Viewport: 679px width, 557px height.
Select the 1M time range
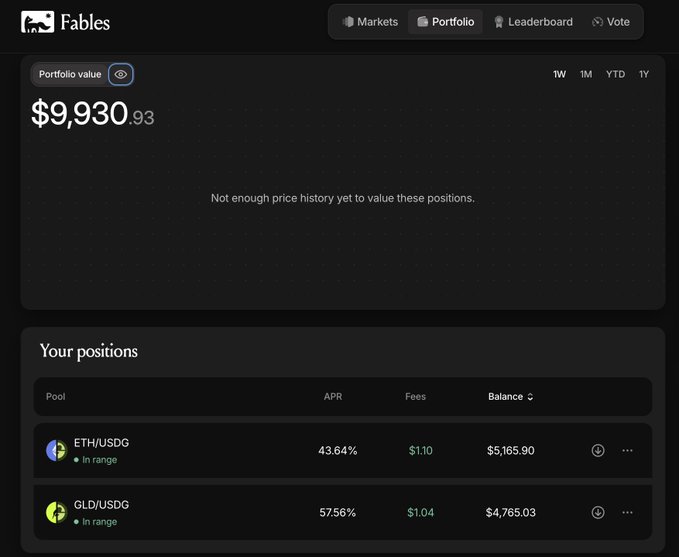click(586, 74)
